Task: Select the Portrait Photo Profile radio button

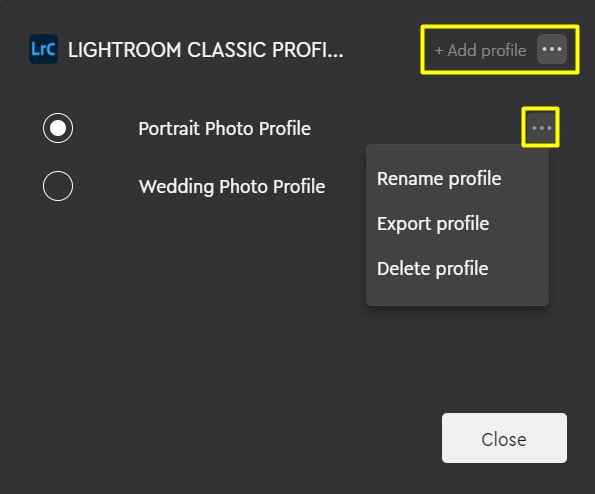Action: (x=58, y=128)
